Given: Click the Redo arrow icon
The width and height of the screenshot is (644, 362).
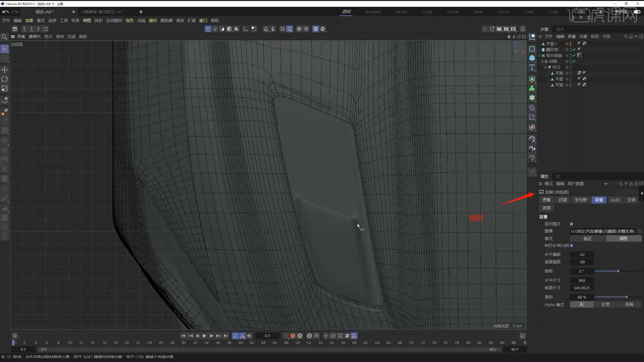Looking at the screenshot, I should (x=15, y=12).
